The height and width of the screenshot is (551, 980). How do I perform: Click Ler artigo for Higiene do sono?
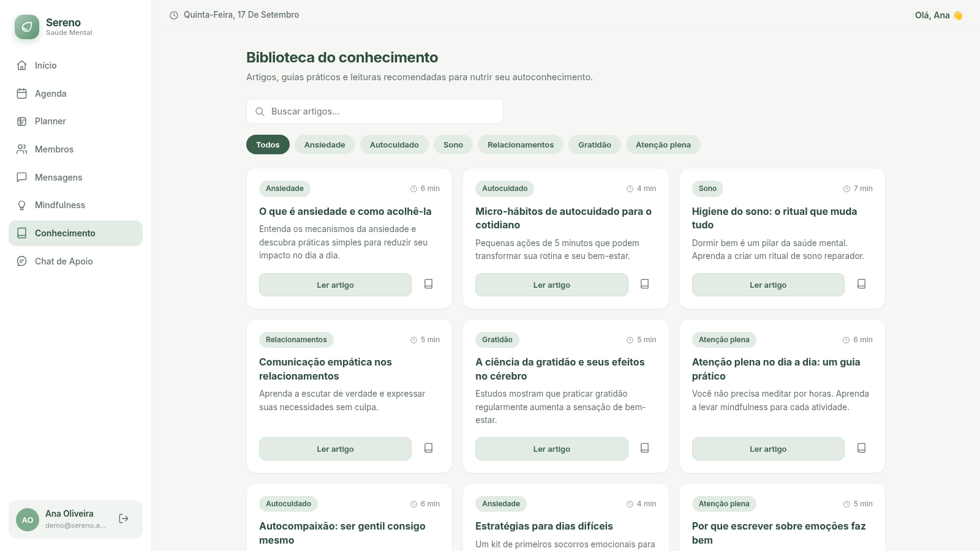click(x=768, y=285)
